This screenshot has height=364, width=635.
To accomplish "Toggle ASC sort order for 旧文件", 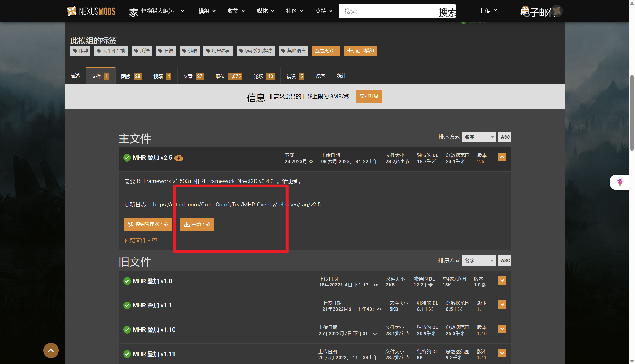I will (504, 260).
